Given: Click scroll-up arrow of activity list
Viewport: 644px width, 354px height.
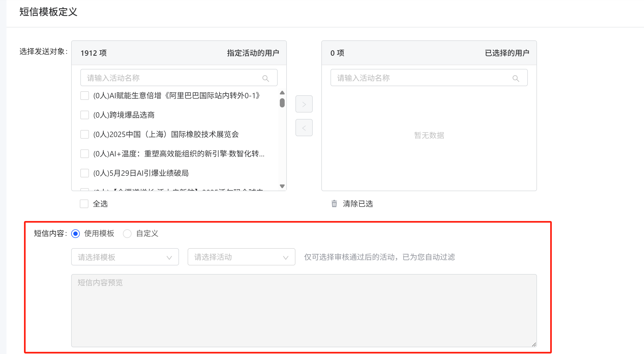Looking at the screenshot, I should [282, 93].
